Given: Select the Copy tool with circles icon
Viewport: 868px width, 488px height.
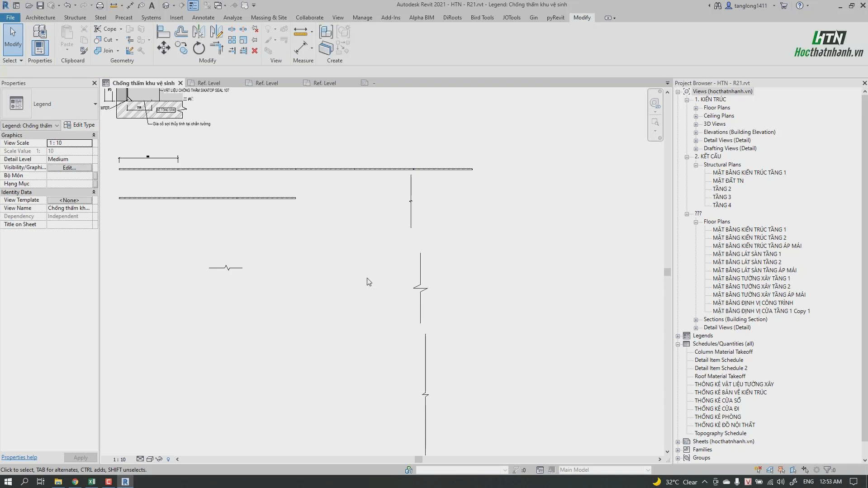Looking at the screenshot, I should pyautogui.click(x=181, y=48).
